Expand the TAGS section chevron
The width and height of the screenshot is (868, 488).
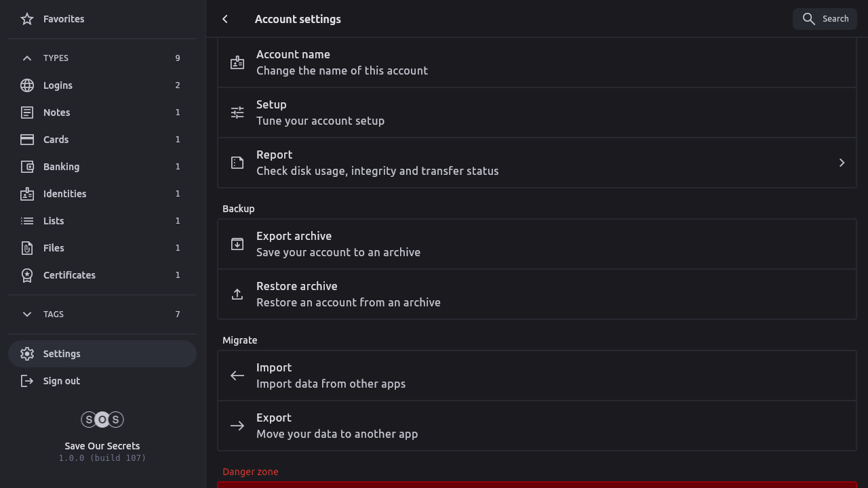[27, 314]
